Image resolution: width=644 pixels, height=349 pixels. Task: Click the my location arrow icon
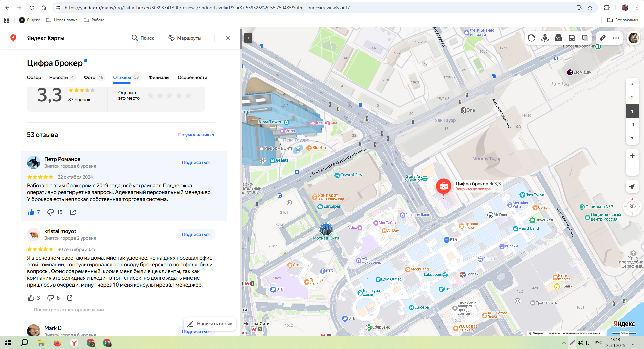[x=632, y=187]
